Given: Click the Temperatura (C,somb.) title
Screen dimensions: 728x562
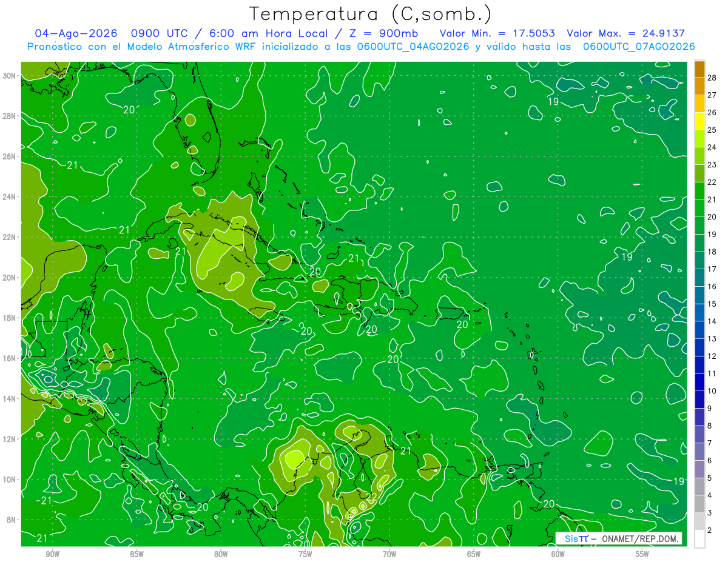Looking at the screenshot, I should pyautogui.click(x=370, y=14).
